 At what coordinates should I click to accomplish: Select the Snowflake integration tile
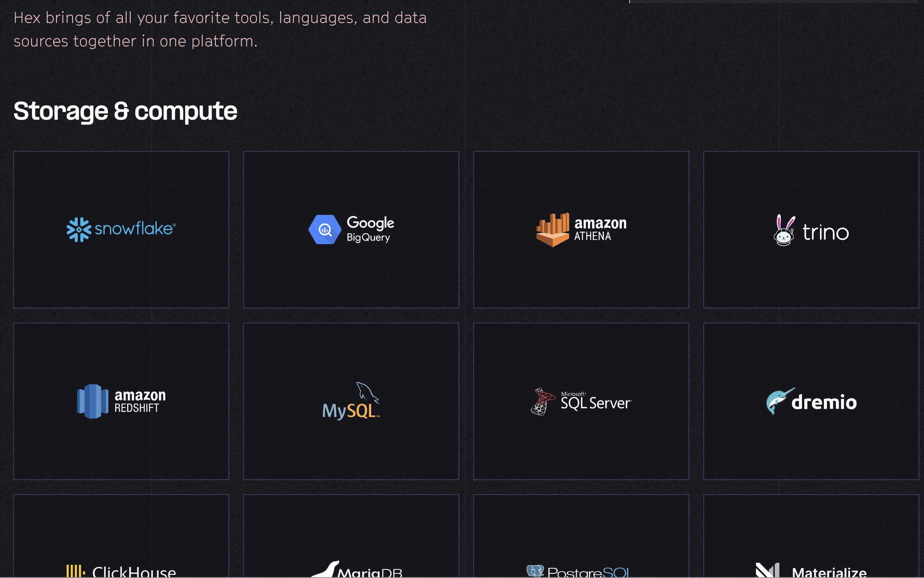[120, 229]
